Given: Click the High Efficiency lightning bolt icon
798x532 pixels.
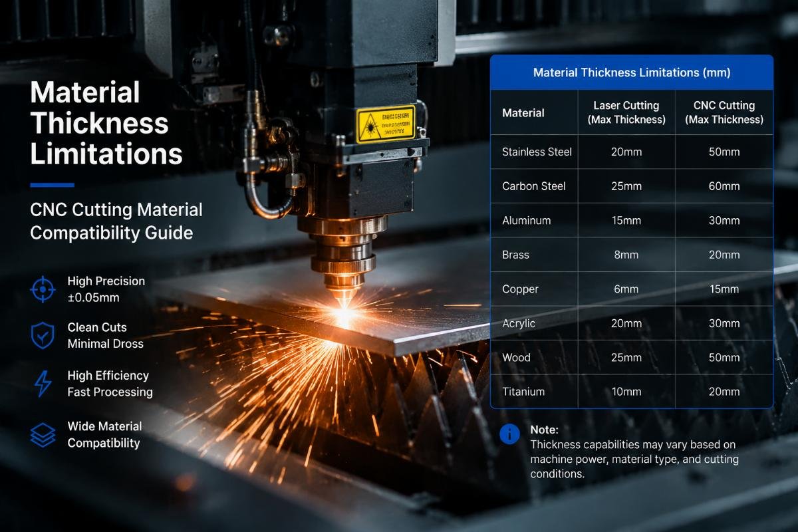Looking at the screenshot, I should click(x=43, y=384).
